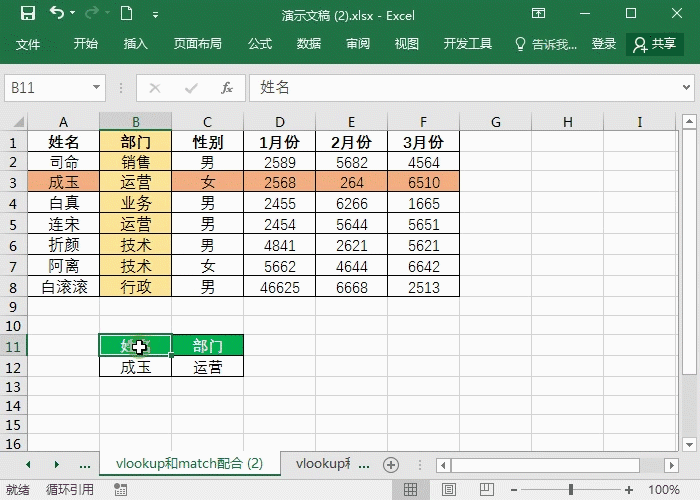This screenshot has width=700, height=500.
Task: Click the Undo arrow icon
Action: pos(57,15)
